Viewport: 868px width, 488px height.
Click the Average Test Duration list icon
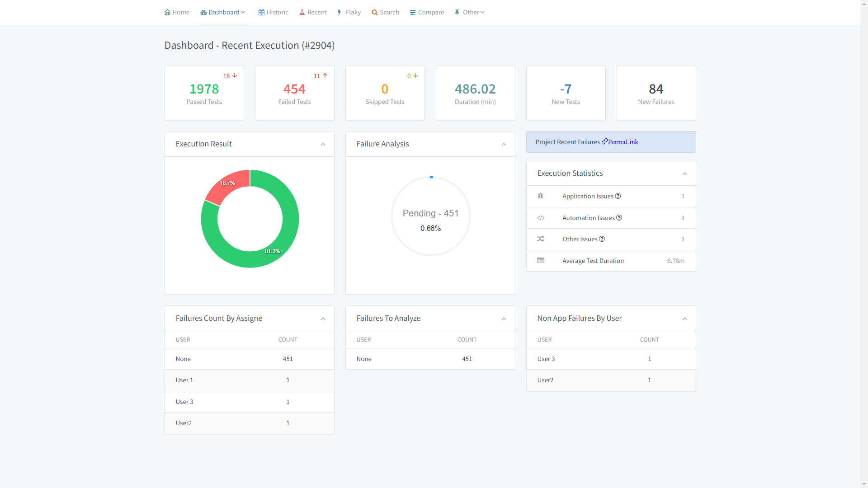[541, 261]
